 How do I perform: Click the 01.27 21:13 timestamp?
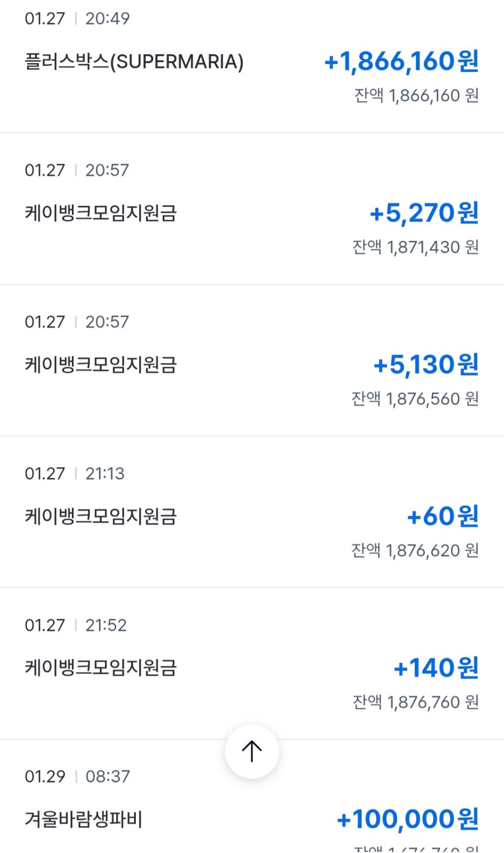74,474
